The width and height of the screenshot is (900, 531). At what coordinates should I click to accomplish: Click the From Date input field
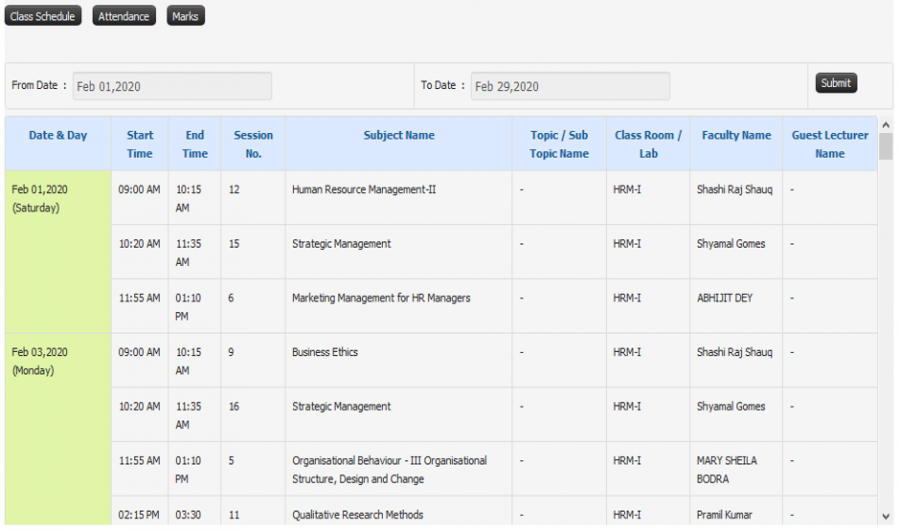click(172, 86)
